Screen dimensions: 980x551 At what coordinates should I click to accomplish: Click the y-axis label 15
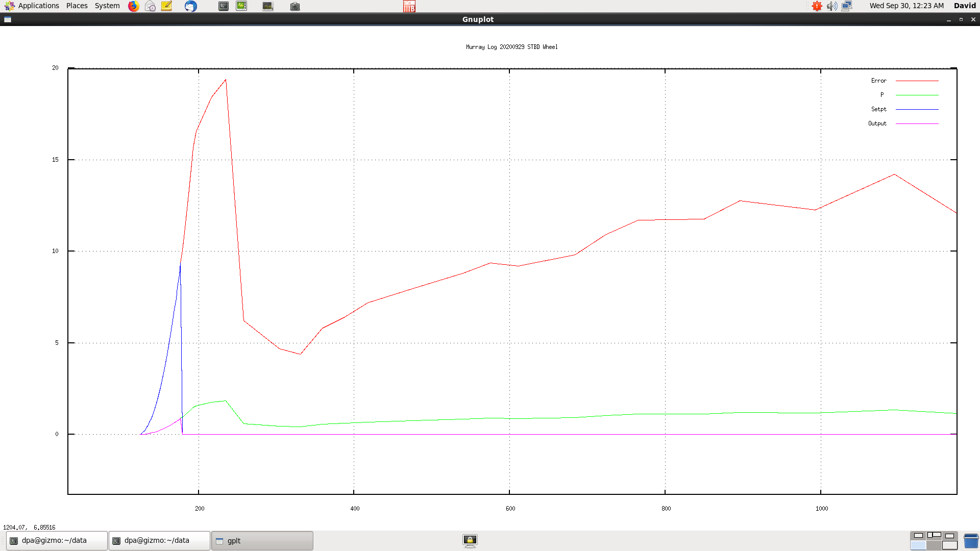click(55, 160)
